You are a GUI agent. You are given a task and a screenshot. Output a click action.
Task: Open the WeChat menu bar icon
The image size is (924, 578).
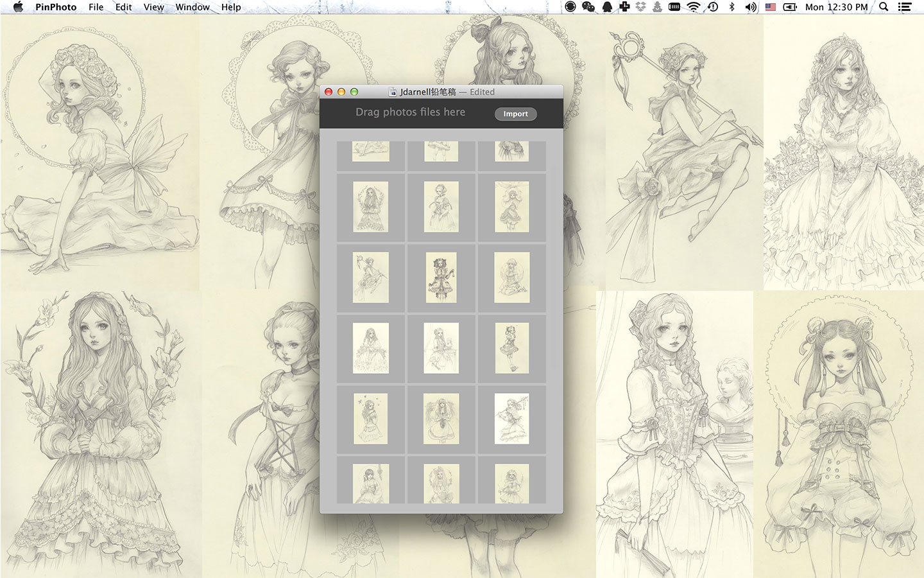pos(588,7)
